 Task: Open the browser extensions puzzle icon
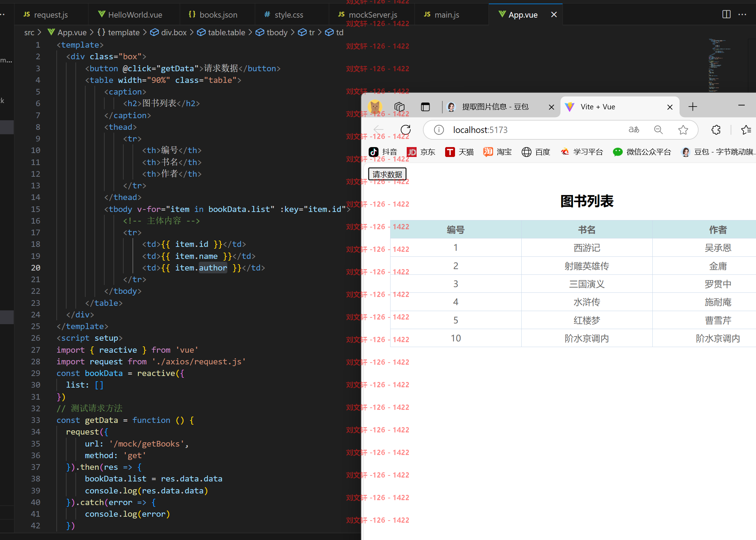[716, 130]
